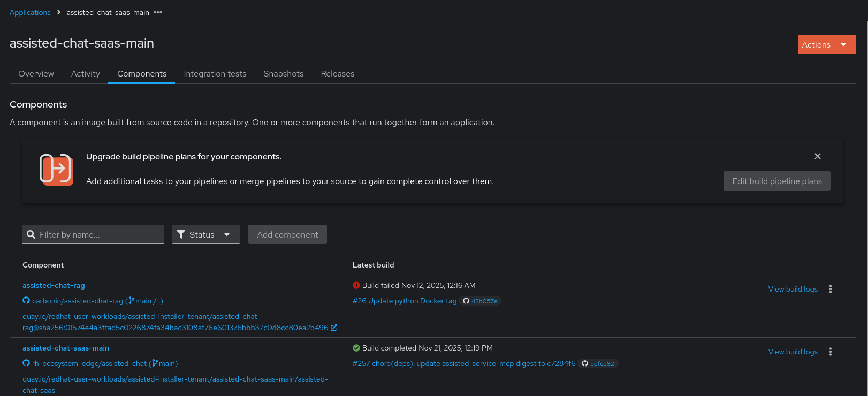Switch to the Integration tests tab
Viewport: 868px width, 396px height.
[215, 74]
